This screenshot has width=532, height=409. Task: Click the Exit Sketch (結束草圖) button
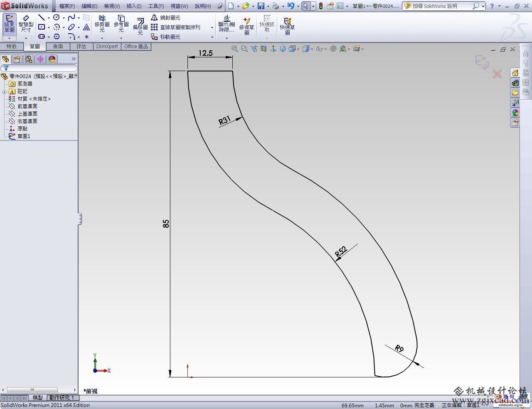coord(9,24)
